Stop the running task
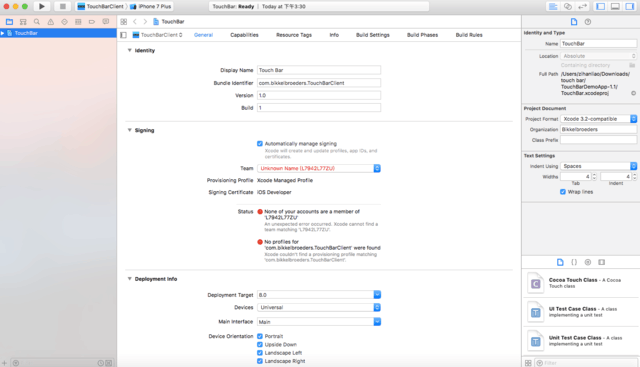Screen dimensions: 640x367 (62, 7)
